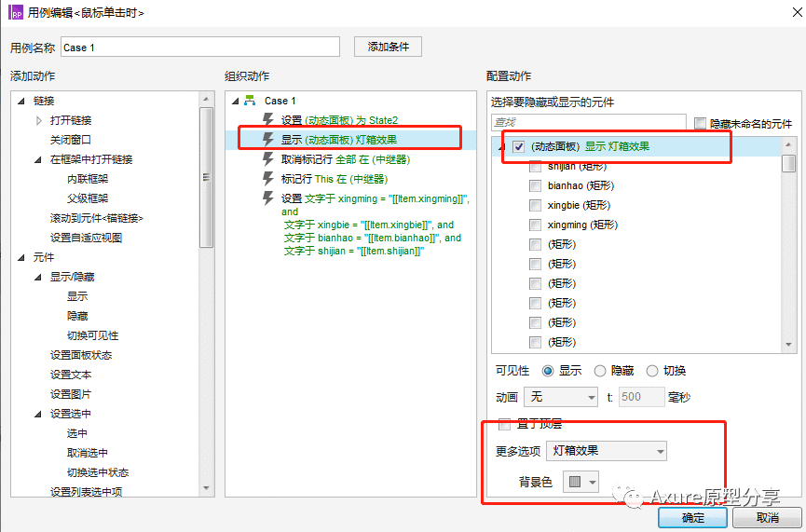
Task: Select 设置自适应视图 action
Action: pos(86,238)
